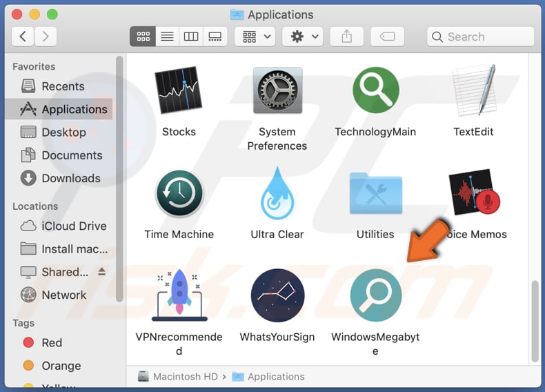Open iCloud Drive in the sidebar
The width and height of the screenshot is (545, 392).
point(59,226)
